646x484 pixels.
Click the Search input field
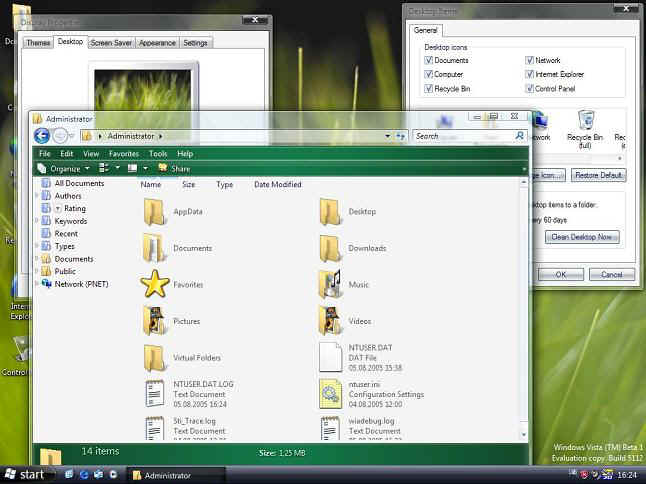pos(462,136)
